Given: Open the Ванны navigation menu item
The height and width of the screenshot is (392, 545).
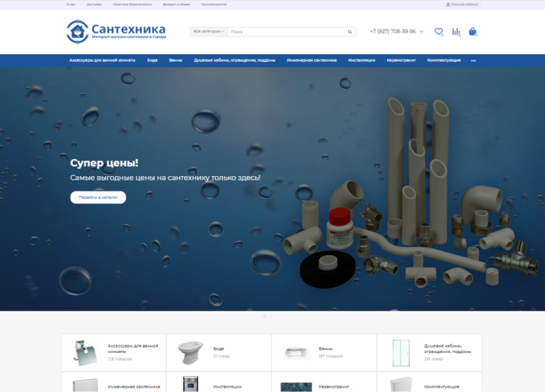Looking at the screenshot, I should (176, 61).
